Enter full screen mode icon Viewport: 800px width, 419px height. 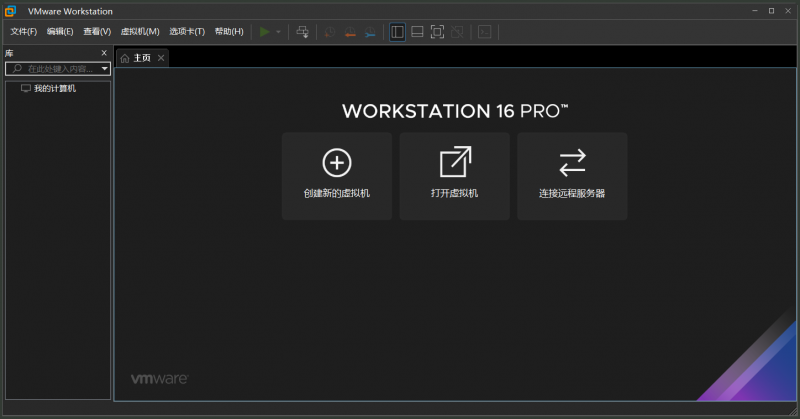pyautogui.click(x=437, y=32)
